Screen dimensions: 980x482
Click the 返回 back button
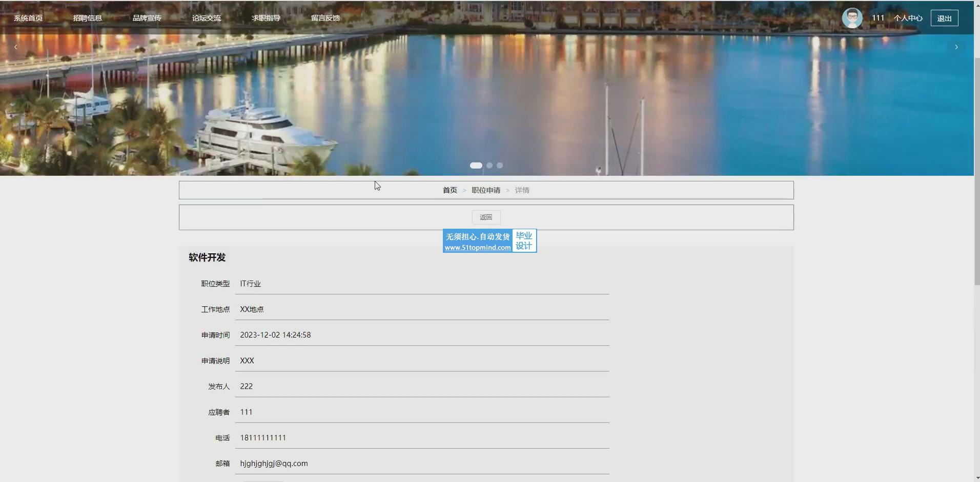(486, 217)
